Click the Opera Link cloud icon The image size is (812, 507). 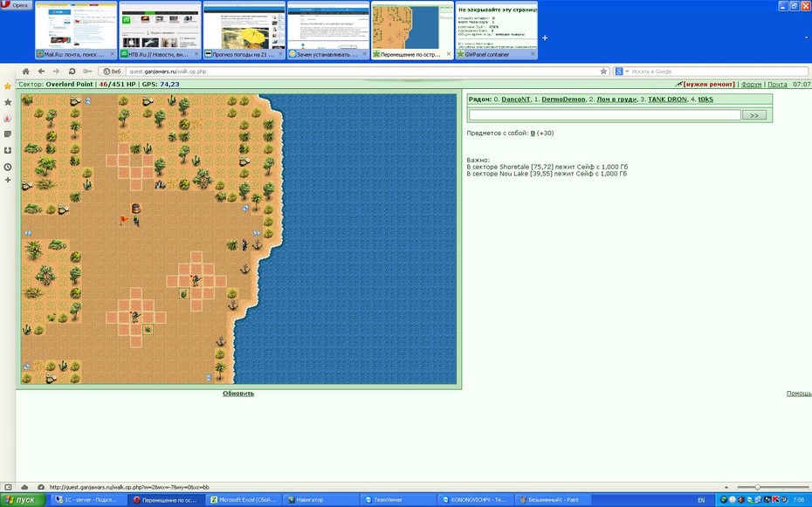point(24,487)
